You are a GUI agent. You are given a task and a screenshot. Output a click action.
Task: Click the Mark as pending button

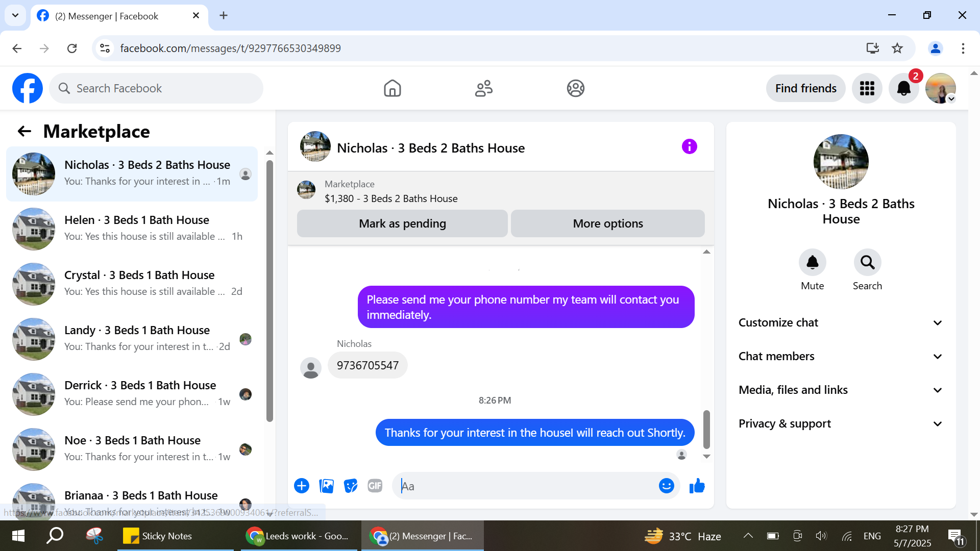402,223
